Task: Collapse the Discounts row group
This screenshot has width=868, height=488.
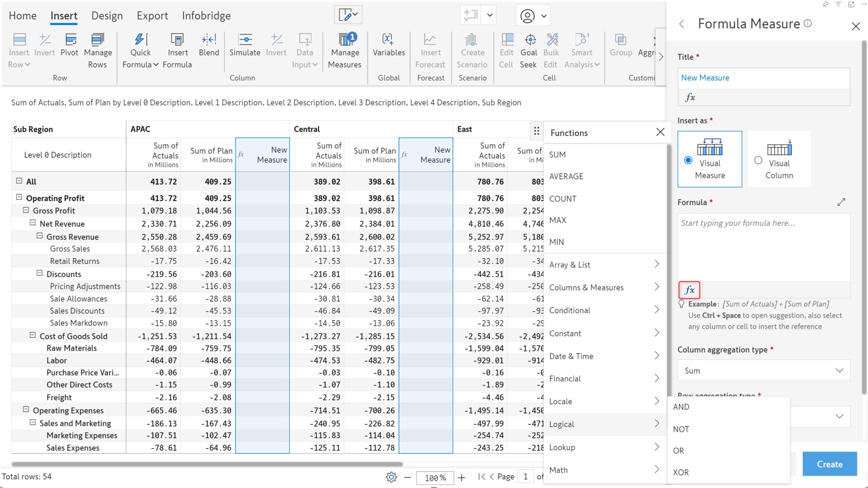Action: click(x=40, y=273)
